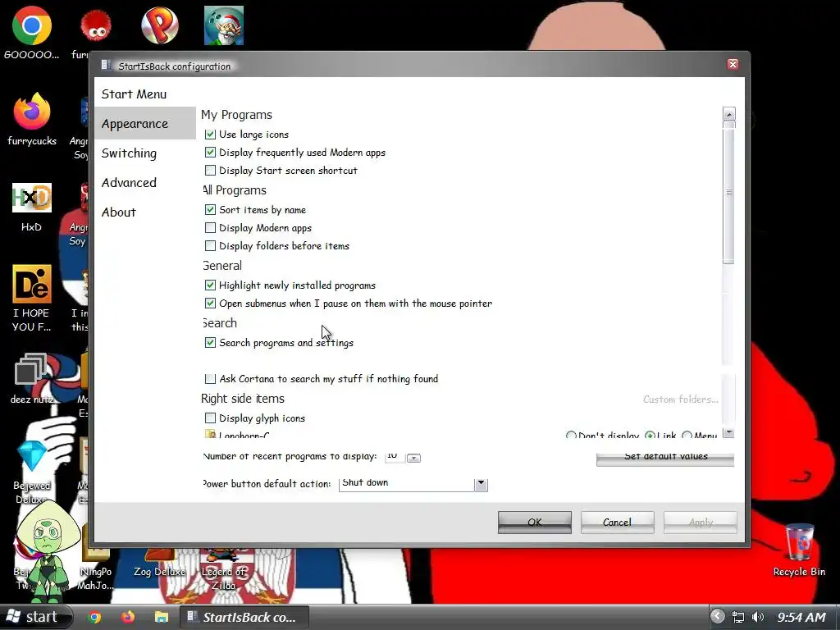This screenshot has height=630, width=840.
Task: Toggle 'Use large icons' checkbox
Action: click(x=211, y=134)
